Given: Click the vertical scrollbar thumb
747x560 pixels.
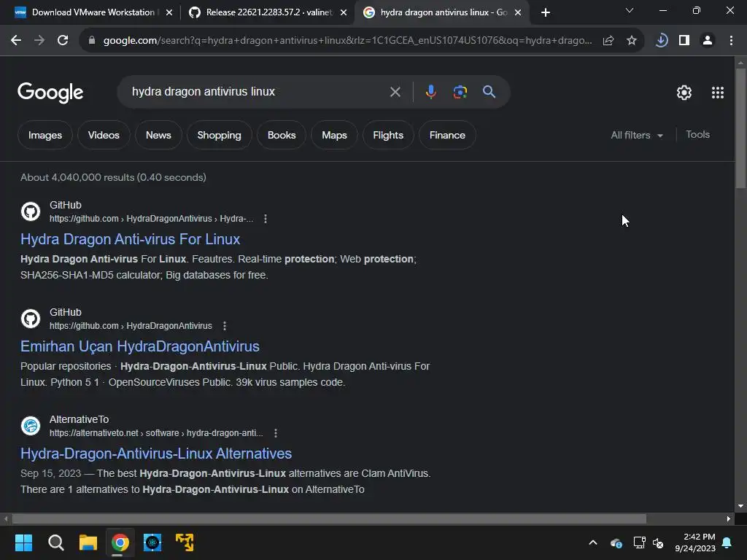Looking at the screenshot, I should coord(740,128).
